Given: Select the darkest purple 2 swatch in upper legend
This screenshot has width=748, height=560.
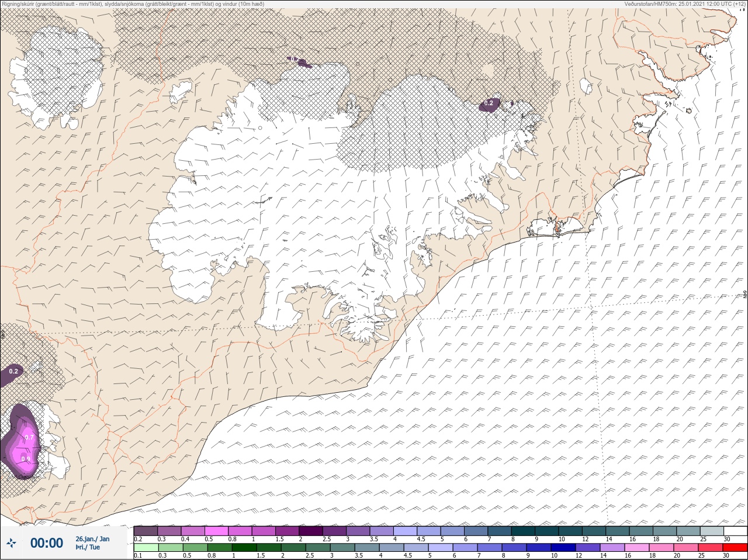Looking at the screenshot, I should pyautogui.click(x=311, y=531).
